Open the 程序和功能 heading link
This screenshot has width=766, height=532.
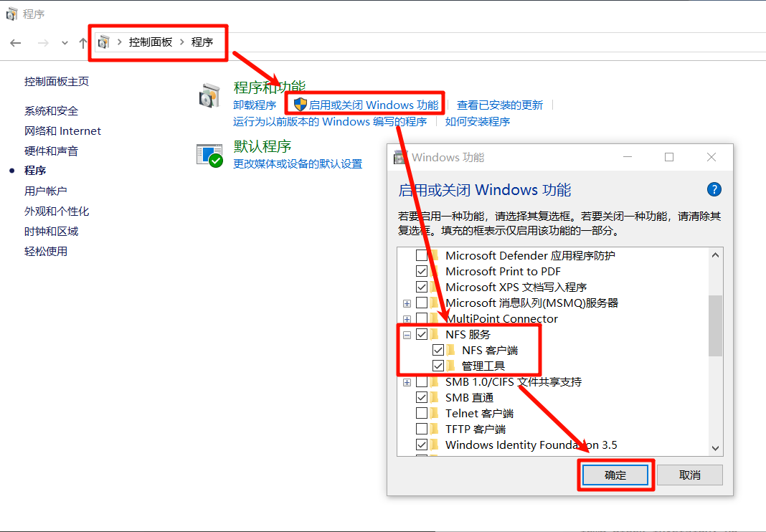point(269,87)
